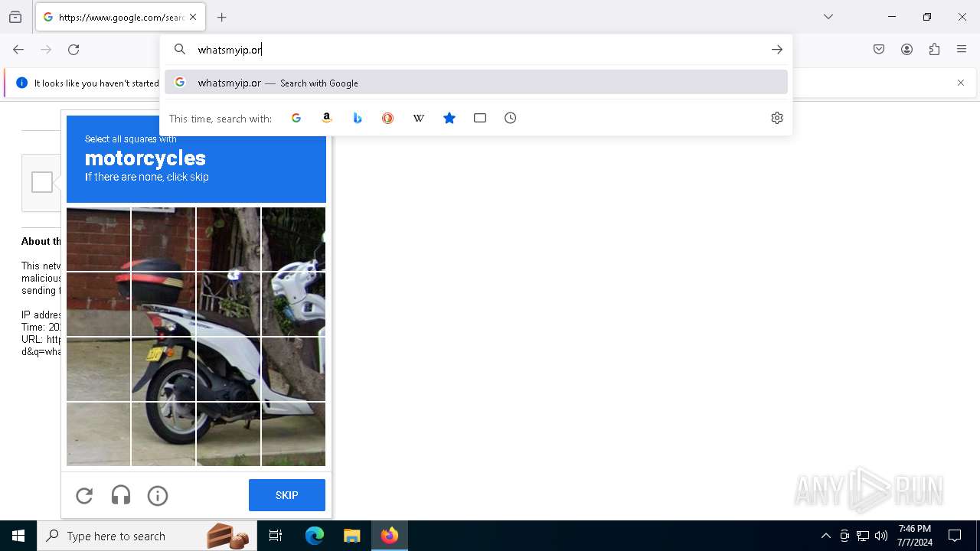Search in History with the clock icon
Image resolution: width=980 pixels, height=551 pixels.
coord(511,118)
